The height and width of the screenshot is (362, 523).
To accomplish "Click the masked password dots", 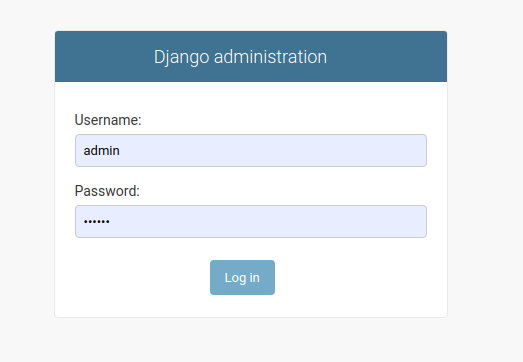I will pyautogui.click(x=96, y=222).
